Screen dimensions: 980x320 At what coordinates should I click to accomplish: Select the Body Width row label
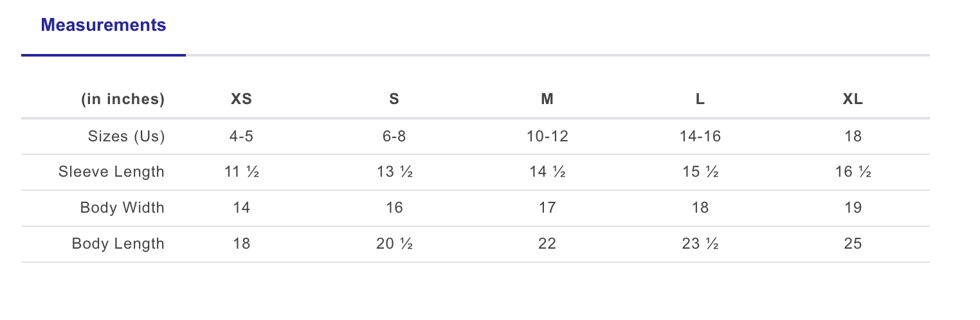[x=123, y=208]
